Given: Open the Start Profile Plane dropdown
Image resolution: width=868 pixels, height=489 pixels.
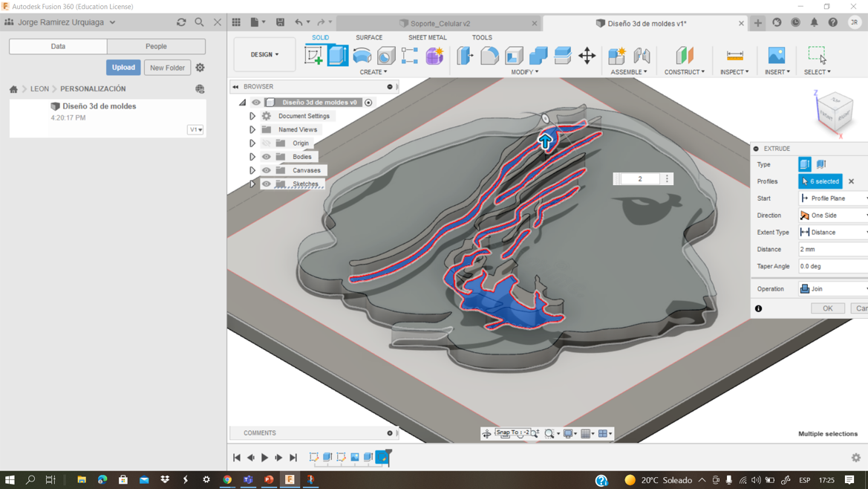Looking at the screenshot, I should click(x=833, y=198).
